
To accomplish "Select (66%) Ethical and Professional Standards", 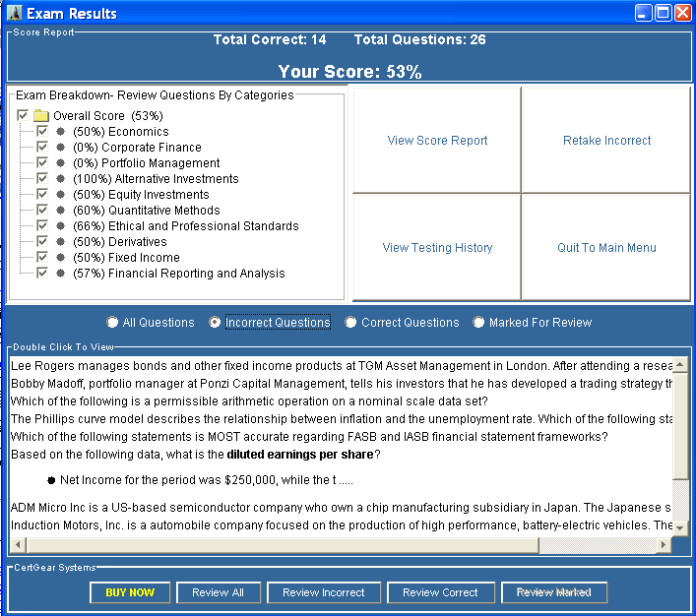I will [x=185, y=226].
